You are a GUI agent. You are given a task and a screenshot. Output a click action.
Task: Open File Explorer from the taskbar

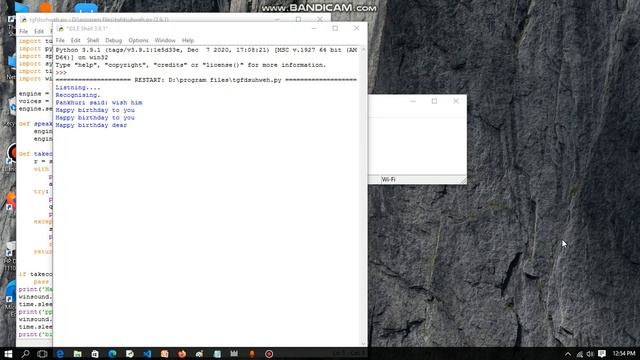click(x=77, y=353)
